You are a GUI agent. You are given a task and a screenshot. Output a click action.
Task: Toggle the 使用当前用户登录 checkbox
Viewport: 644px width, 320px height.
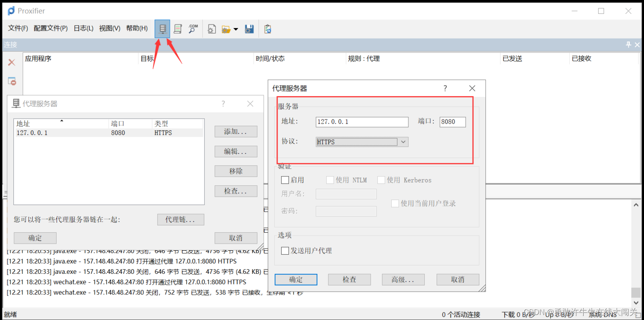pyautogui.click(x=395, y=203)
